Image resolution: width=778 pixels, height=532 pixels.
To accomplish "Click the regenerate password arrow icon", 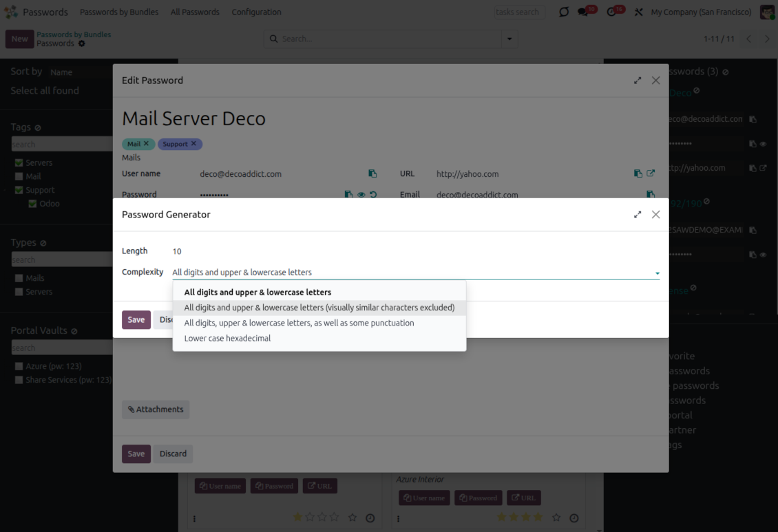I will [x=373, y=195].
